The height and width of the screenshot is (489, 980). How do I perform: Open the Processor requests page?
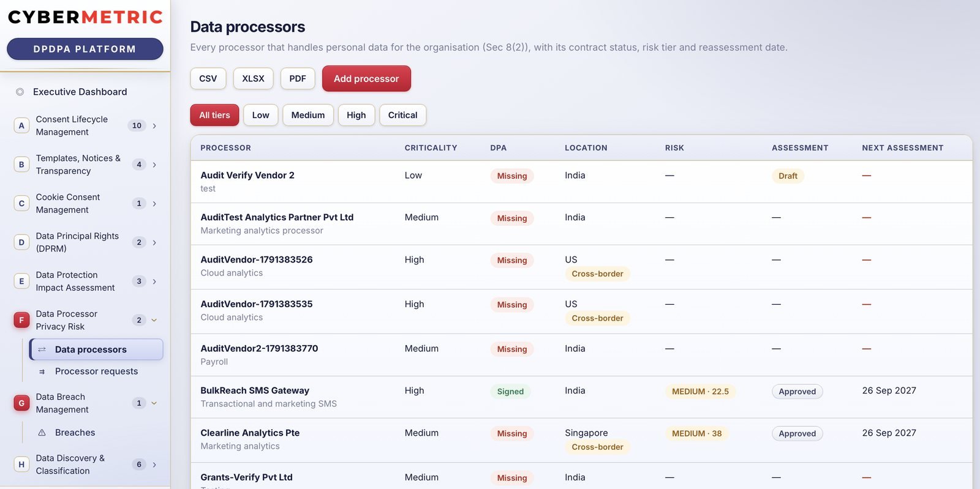[x=96, y=371]
